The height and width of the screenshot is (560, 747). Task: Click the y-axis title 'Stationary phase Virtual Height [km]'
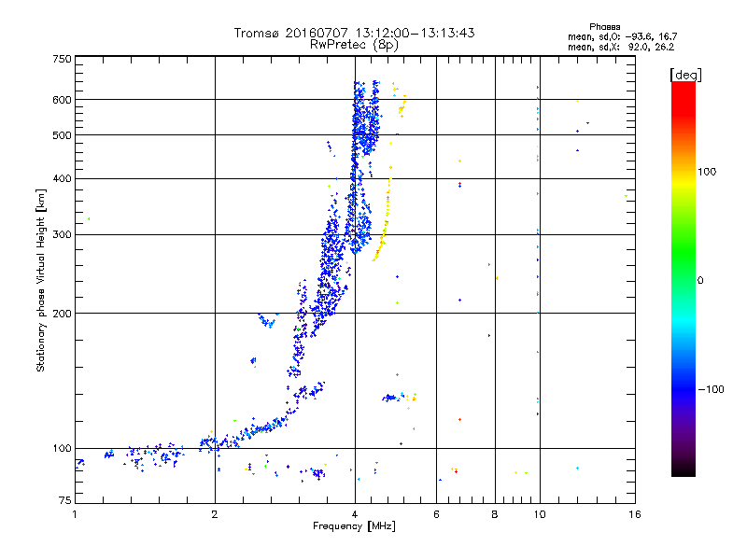point(41,281)
